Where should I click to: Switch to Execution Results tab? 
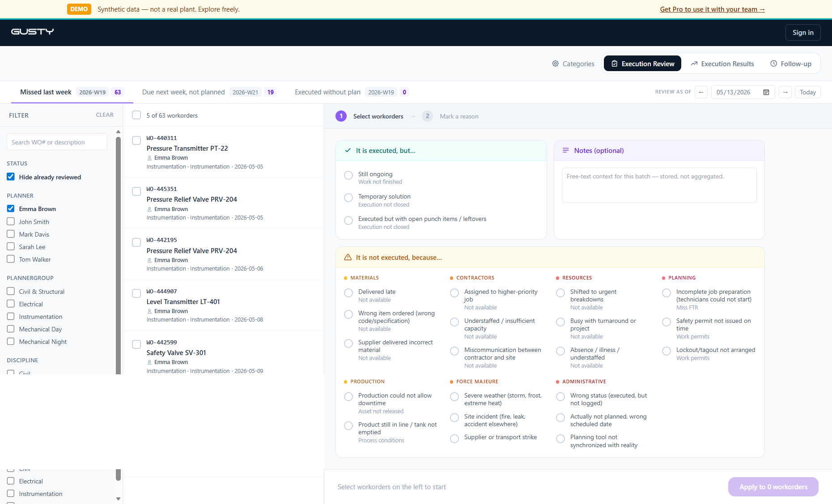point(722,64)
